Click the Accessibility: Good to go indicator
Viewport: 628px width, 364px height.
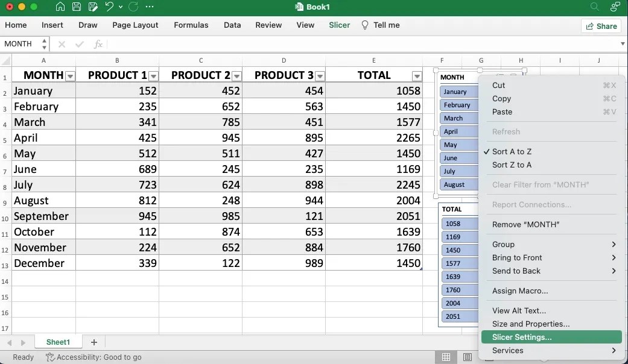tap(94, 357)
